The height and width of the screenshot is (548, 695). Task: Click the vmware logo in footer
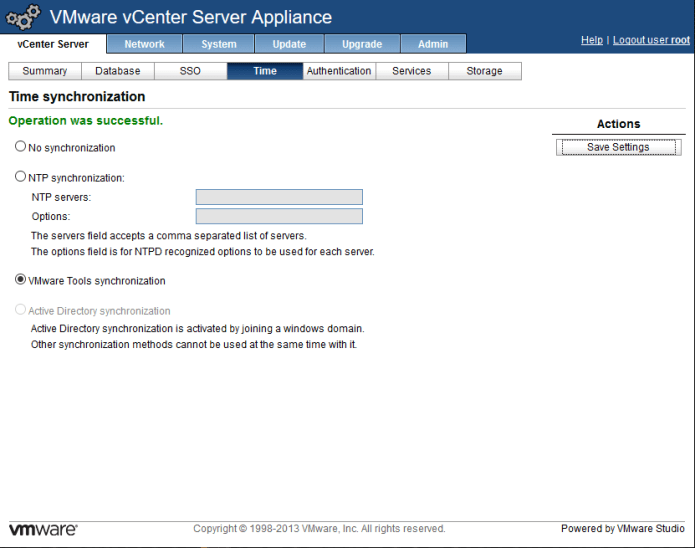coord(43,529)
